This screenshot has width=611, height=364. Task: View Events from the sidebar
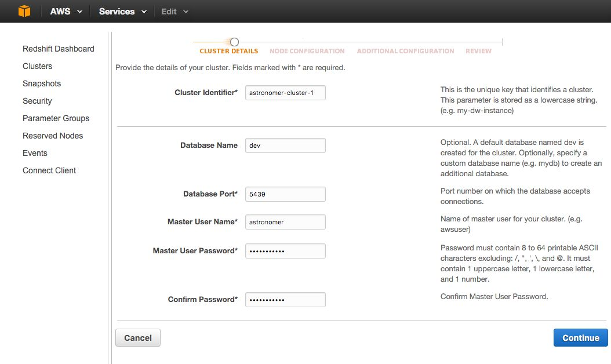point(35,153)
